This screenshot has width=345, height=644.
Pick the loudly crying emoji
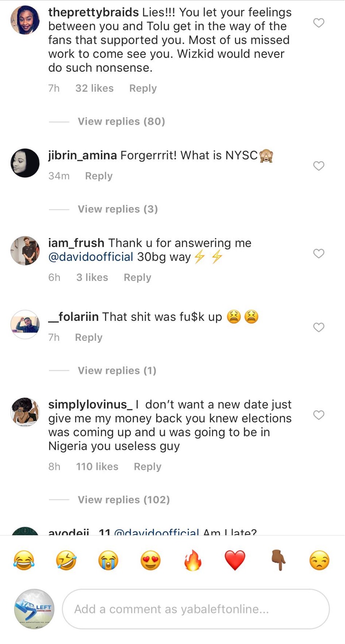[108, 560]
